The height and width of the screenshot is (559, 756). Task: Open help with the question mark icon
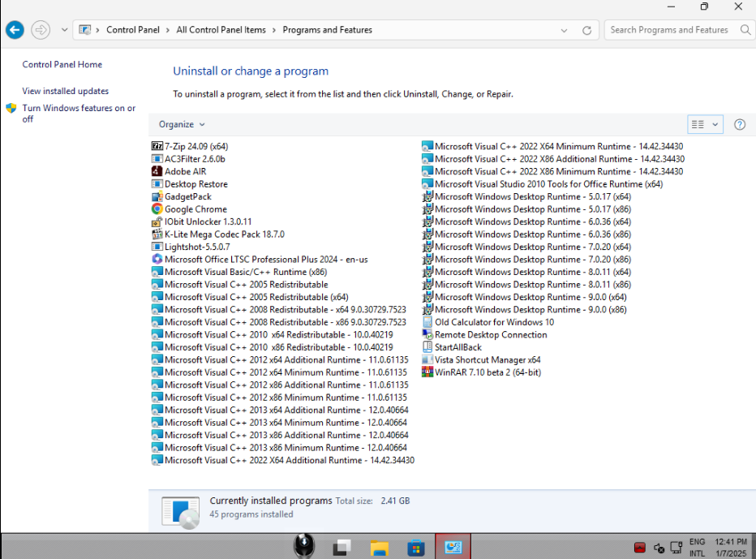[740, 124]
